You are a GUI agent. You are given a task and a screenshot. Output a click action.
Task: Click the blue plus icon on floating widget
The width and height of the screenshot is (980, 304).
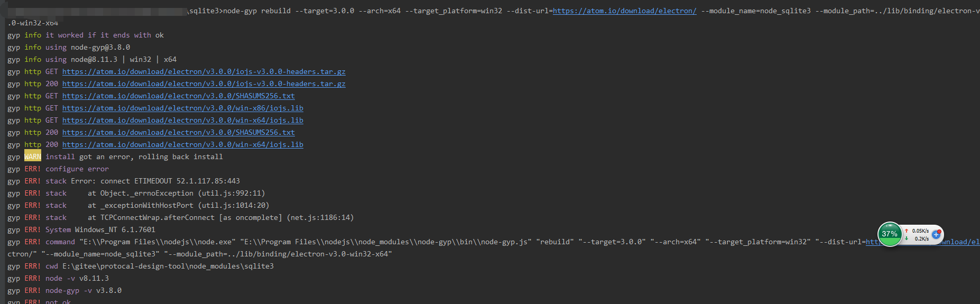[936, 234]
